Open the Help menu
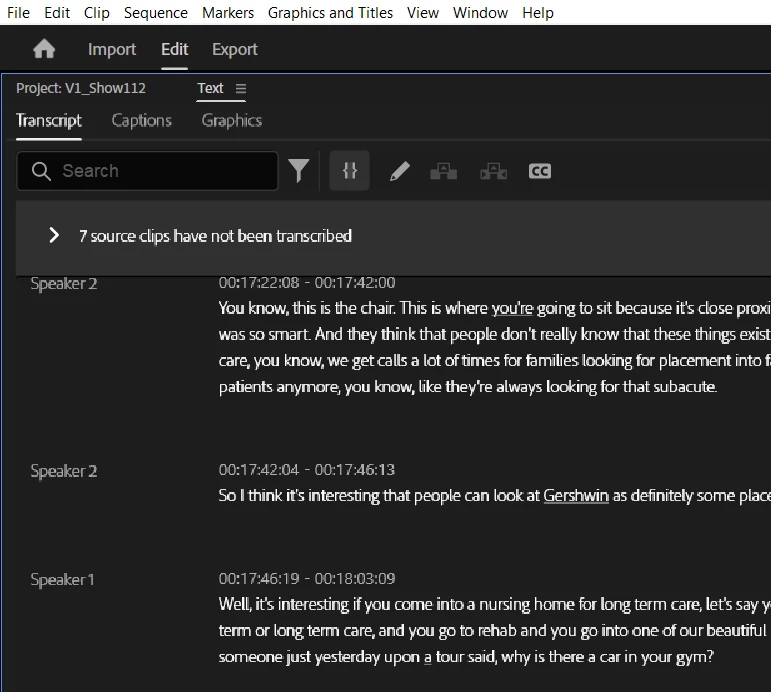Viewport: 771px width, 692px height. (537, 12)
